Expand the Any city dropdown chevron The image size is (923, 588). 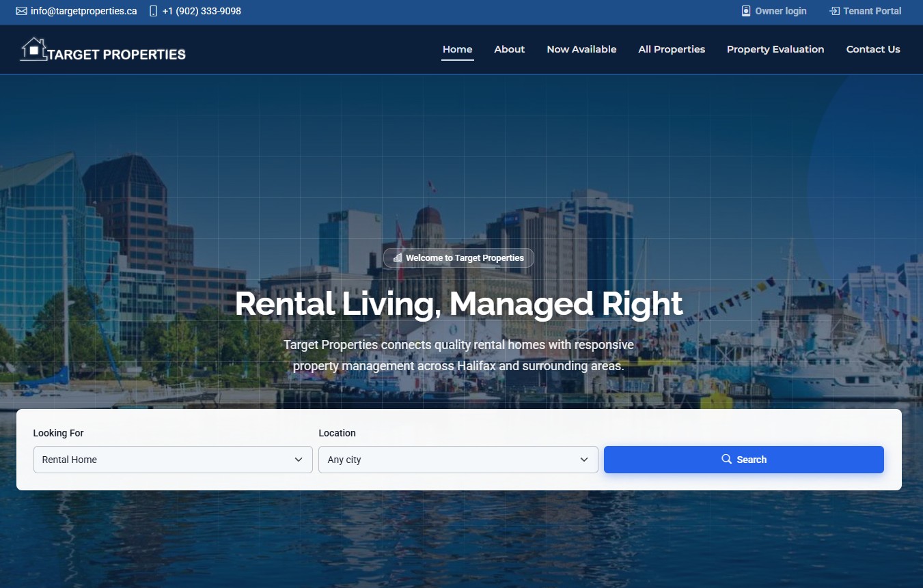point(584,460)
